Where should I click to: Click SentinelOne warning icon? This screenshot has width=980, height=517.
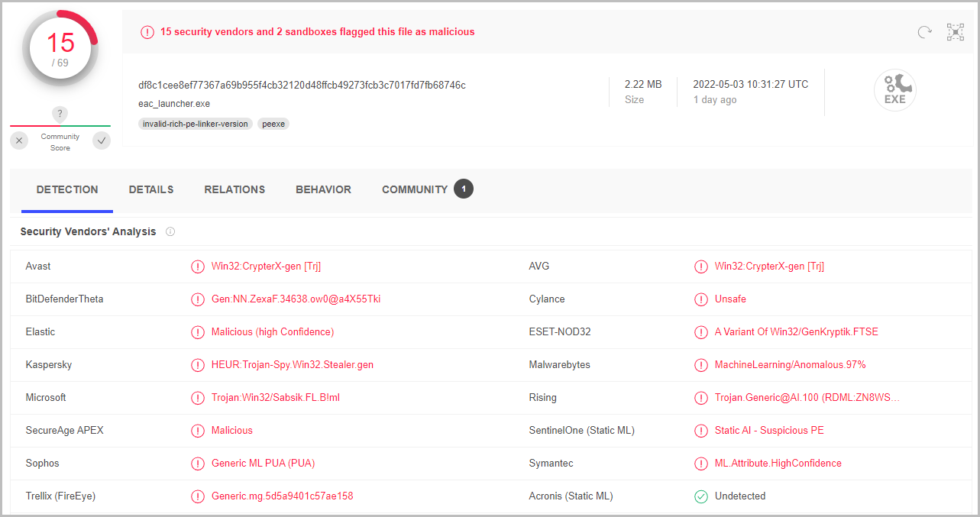click(701, 431)
